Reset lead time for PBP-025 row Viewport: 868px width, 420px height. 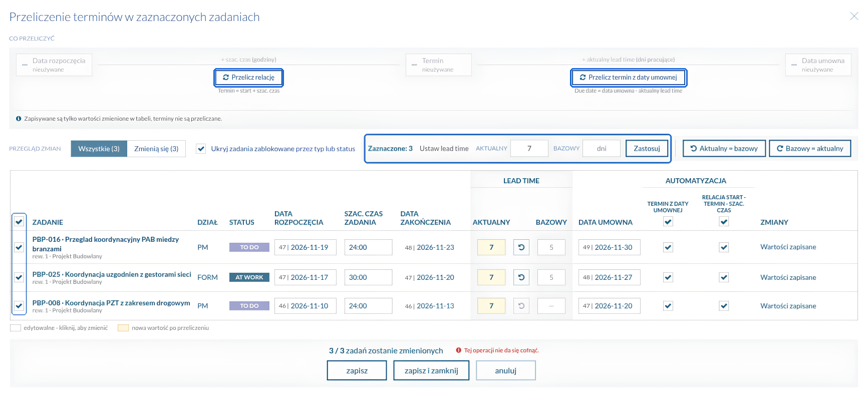[x=521, y=277]
